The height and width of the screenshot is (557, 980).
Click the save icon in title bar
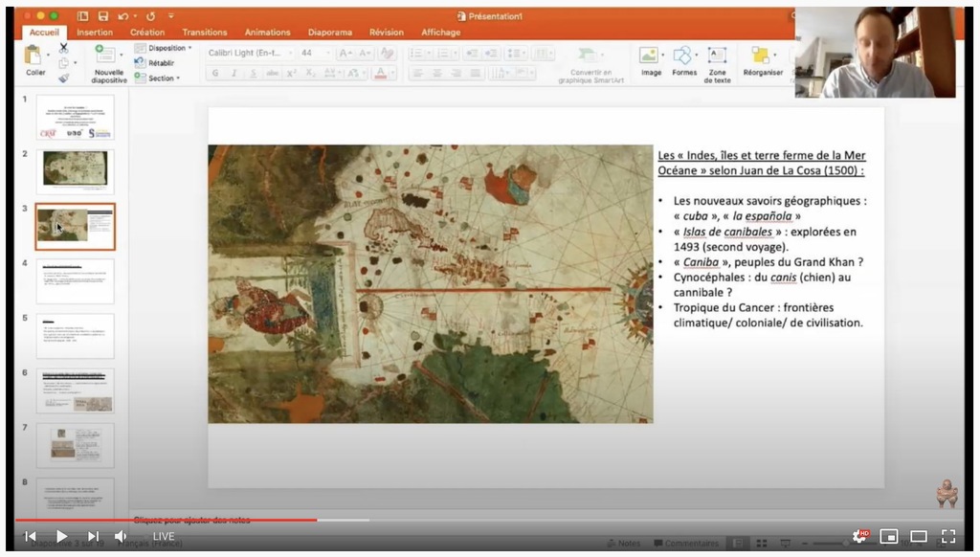(103, 16)
